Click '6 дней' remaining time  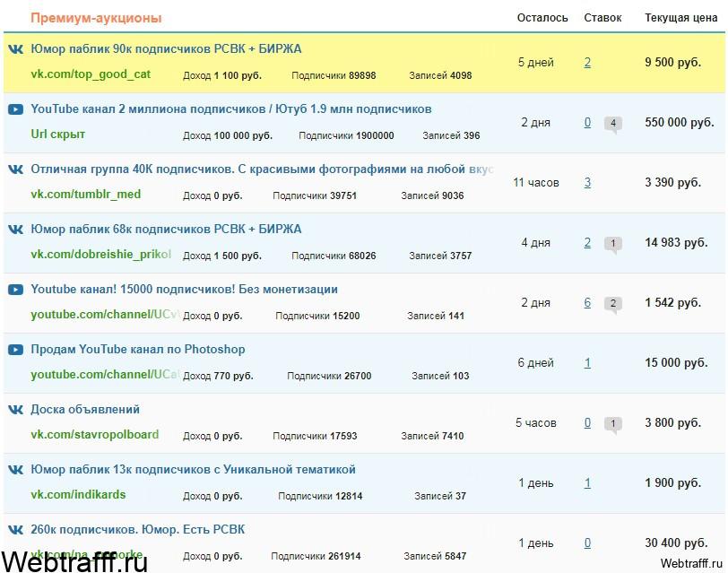536,362
